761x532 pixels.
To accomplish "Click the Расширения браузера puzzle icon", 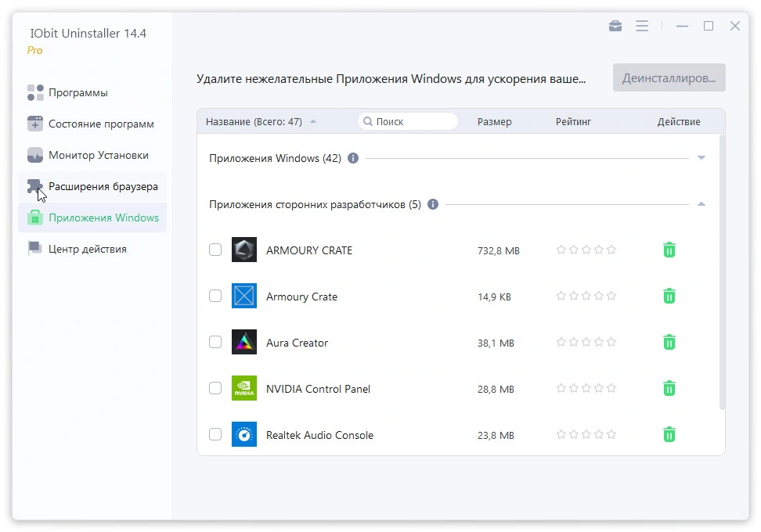I will [x=35, y=186].
